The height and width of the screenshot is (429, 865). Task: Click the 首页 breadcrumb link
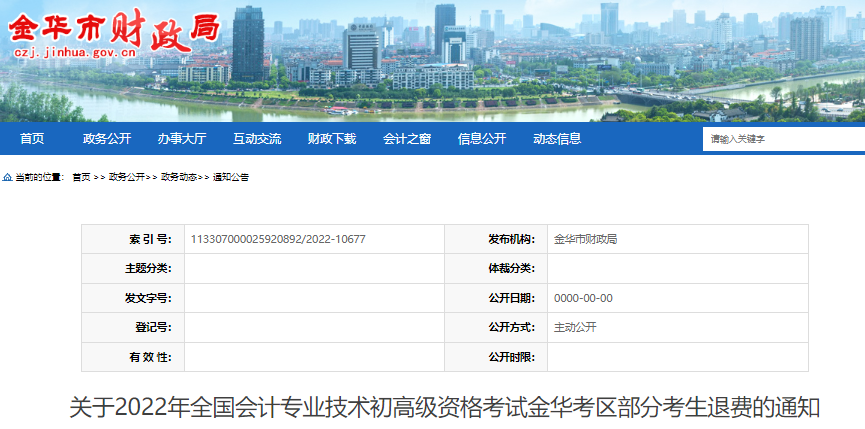pos(81,177)
